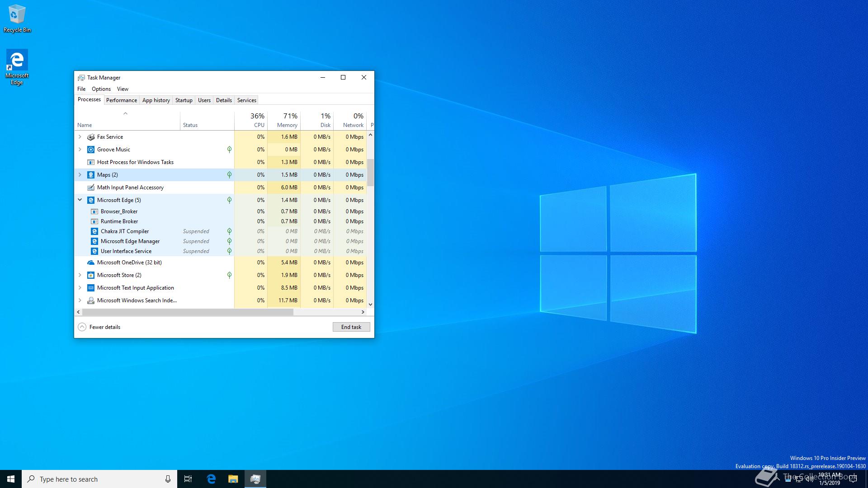Image resolution: width=868 pixels, height=488 pixels.
Task: Select the Microsoft Edge desktop shortcut
Action: coord(17,67)
